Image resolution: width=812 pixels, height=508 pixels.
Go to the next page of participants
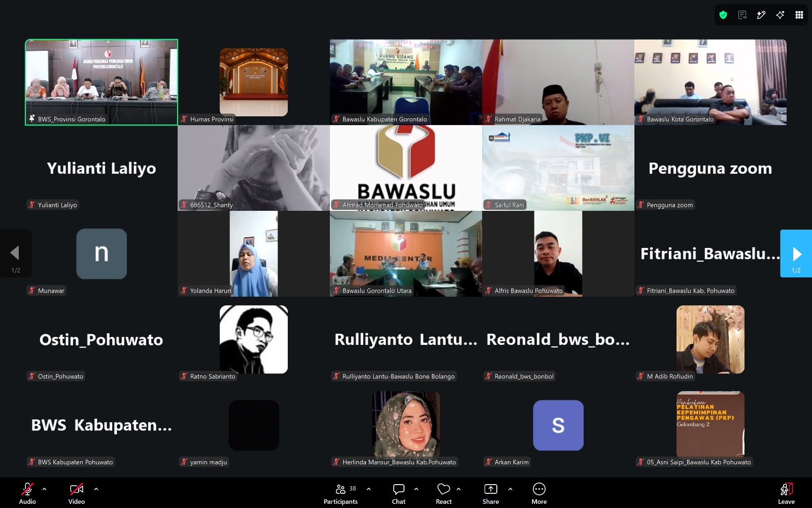[x=796, y=253]
